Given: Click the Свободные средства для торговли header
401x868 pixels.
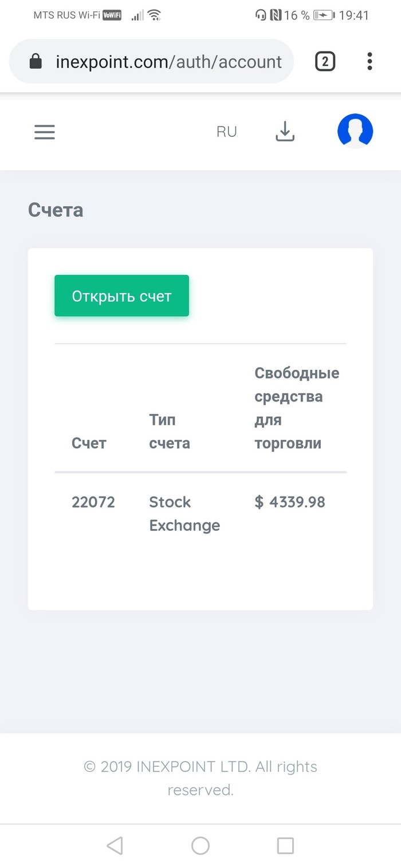Looking at the screenshot, I should [297, 408].
